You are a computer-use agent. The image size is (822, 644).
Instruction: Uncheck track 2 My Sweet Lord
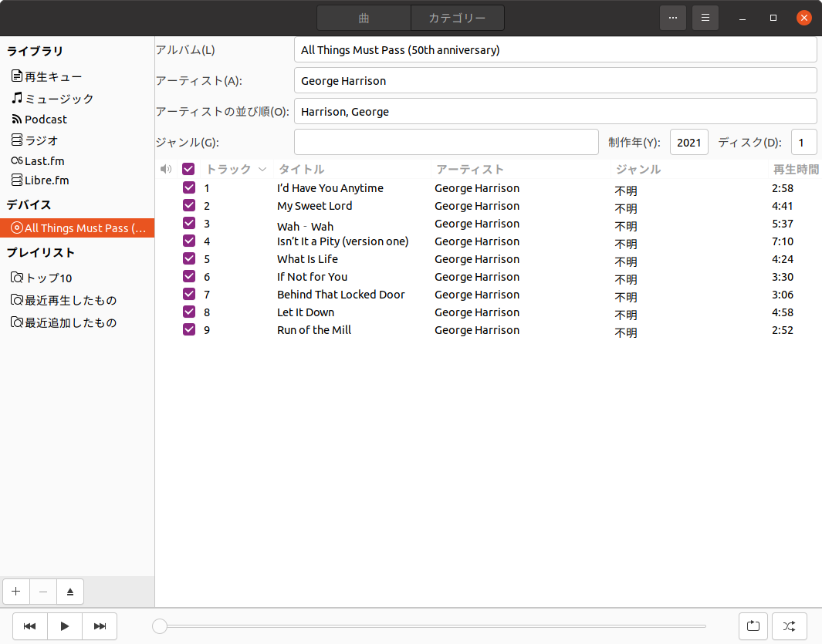tap(189, 205)
